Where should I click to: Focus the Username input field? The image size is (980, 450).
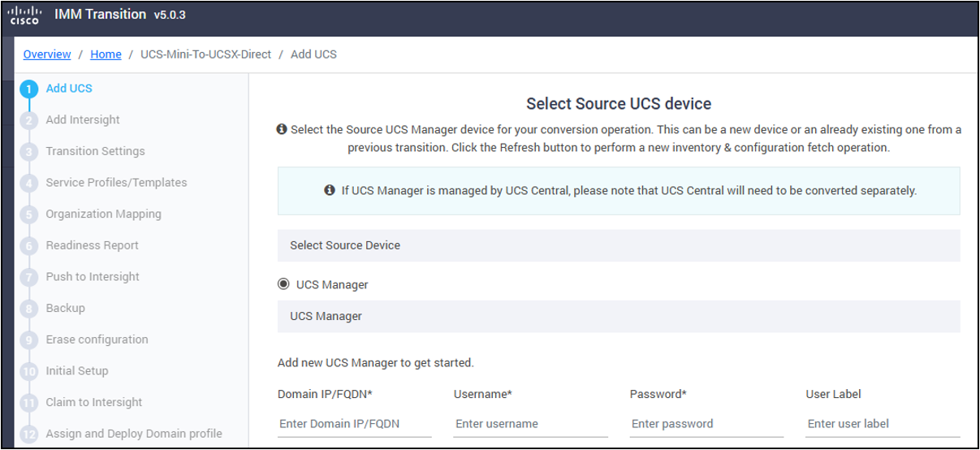pyautogui.click(x=531, y=424)
